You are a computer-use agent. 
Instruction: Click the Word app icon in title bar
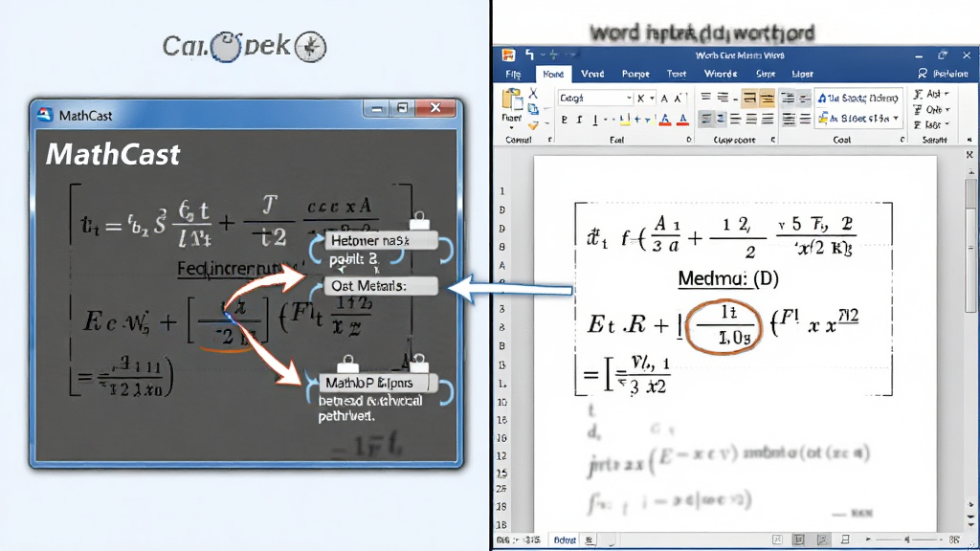click(509, 55)
